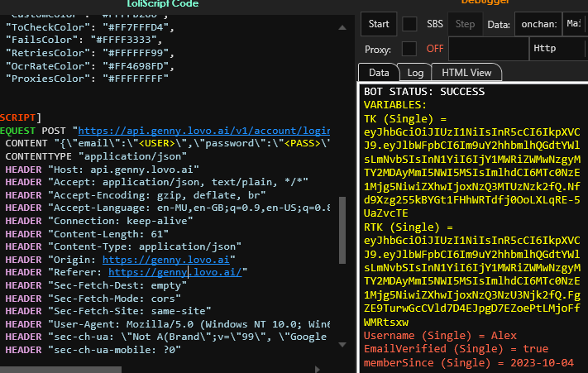Click the OFF proxy status label

pyautogui.click(x=435, y=49)
